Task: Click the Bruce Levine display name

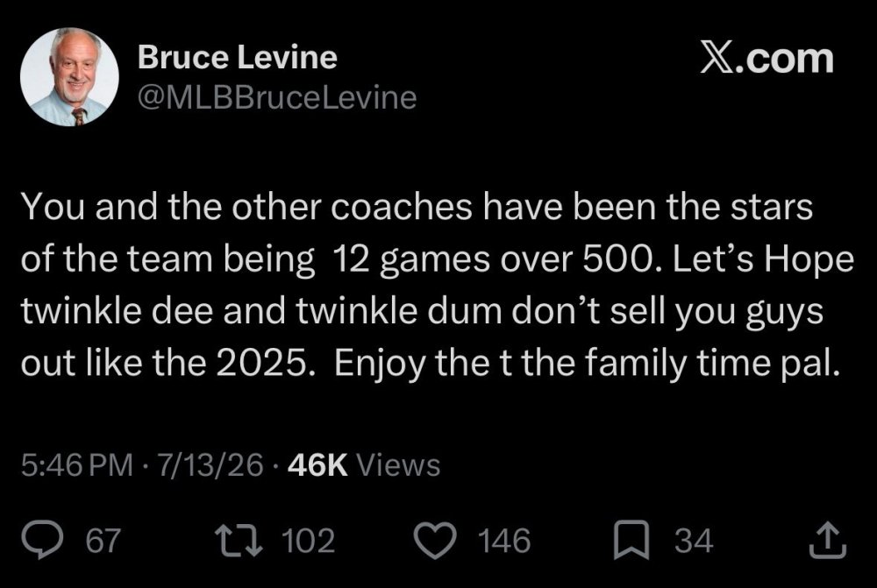Action: [x=237, y=57]
